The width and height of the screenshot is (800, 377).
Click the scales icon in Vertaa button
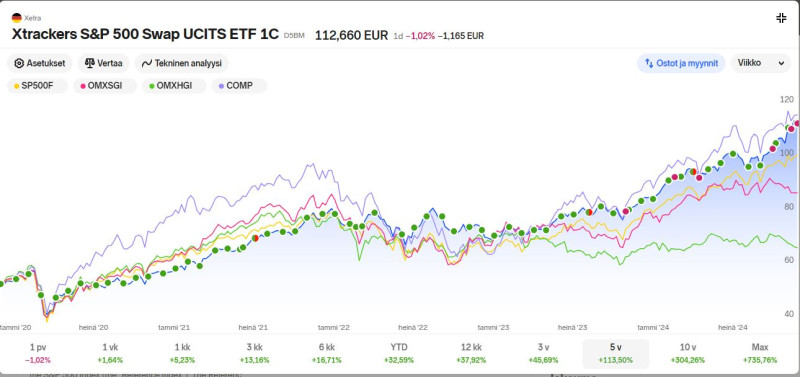tap(90, 63)
